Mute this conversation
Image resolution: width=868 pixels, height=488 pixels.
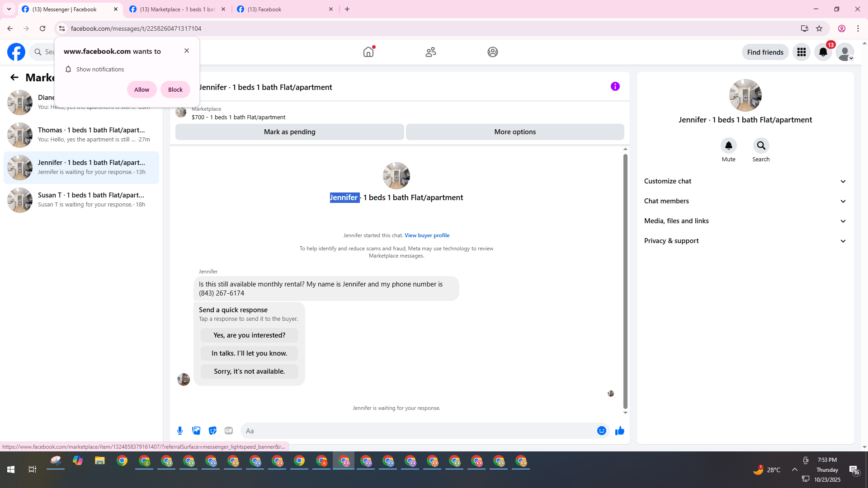click(728, 146)
